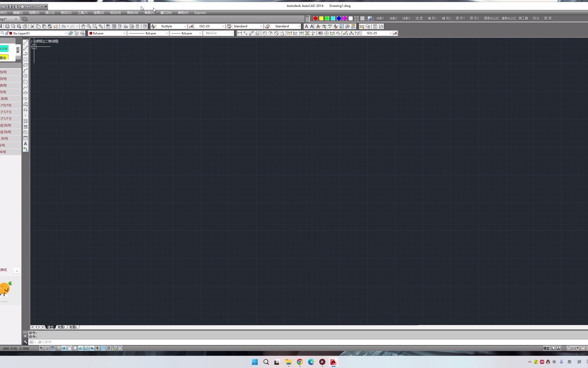Screen dimensions: 588x368
Task: Select the Spline tool in the draw toolbar
Action: [26, 87]
